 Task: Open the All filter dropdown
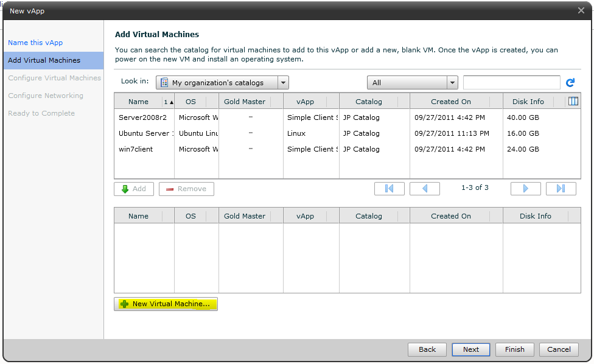[x=412, y=83]
